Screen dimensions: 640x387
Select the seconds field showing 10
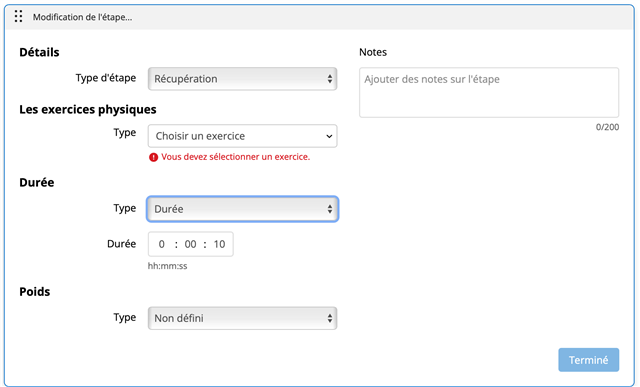click(x=219, y=244)
